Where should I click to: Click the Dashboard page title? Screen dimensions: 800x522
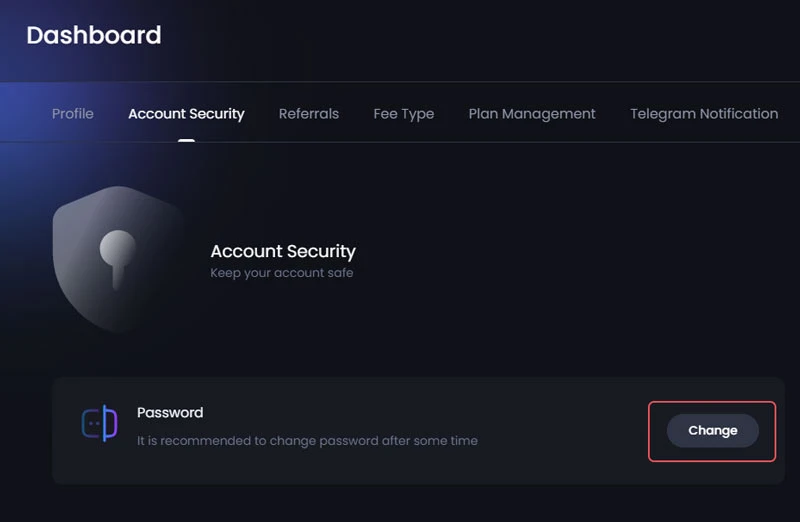[94, 35]
